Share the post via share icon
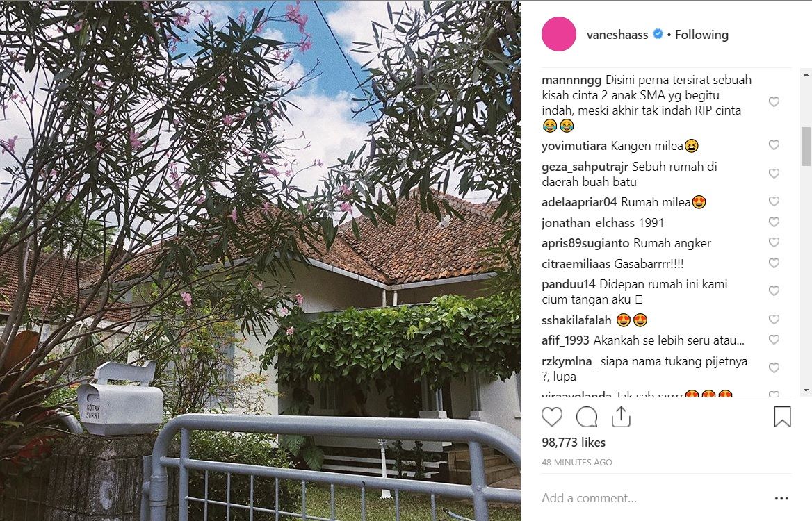 620,417
